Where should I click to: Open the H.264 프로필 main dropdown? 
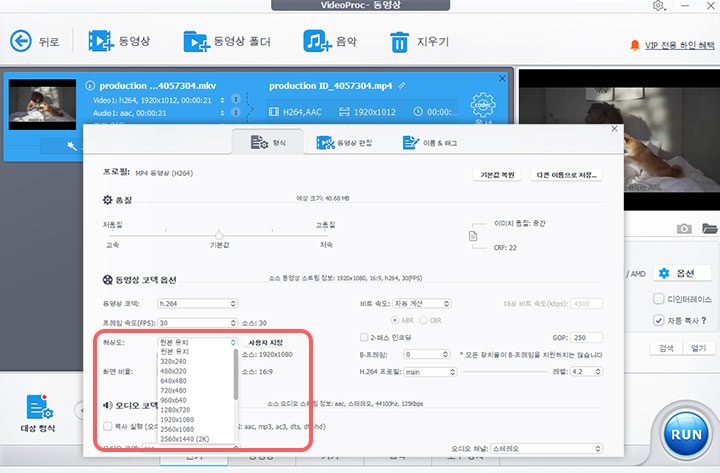tap(430, 372)
